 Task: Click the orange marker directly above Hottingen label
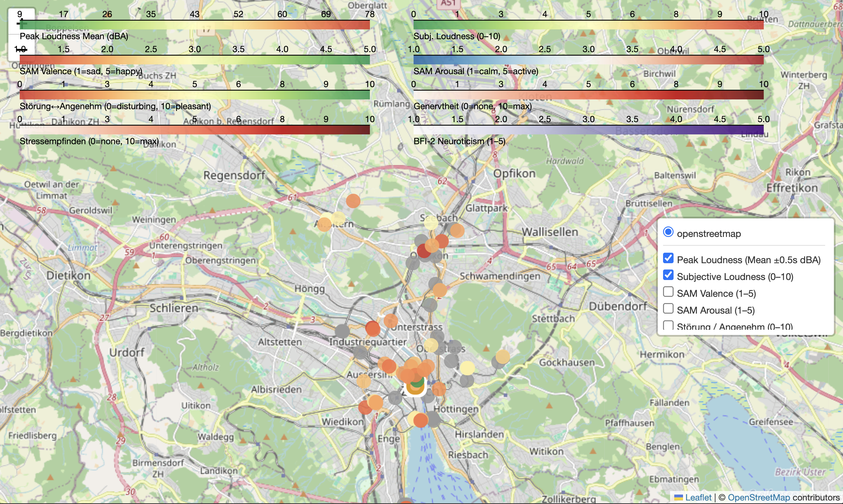(439, 388)
